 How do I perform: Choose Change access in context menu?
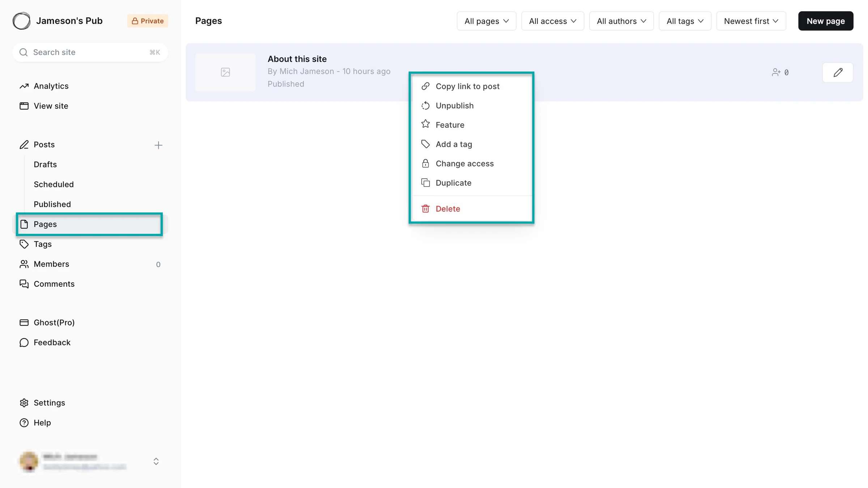click(x=472, y=164)
